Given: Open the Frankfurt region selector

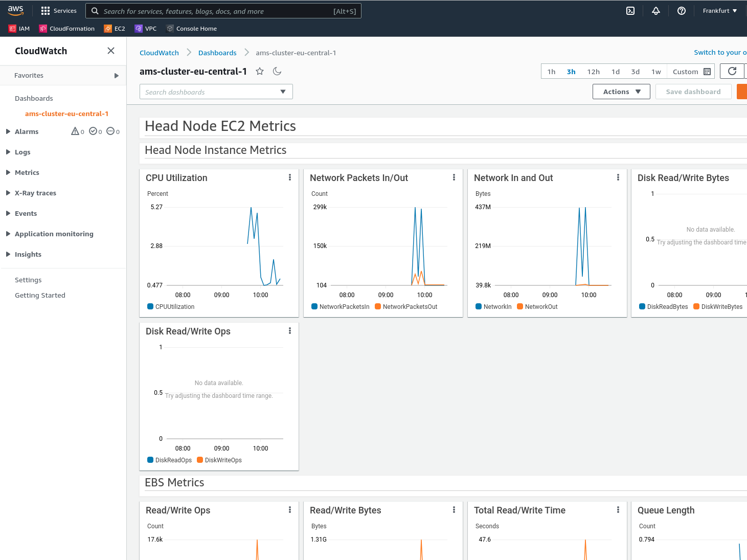Looking at the screenshot, I should [x=719, y=11].
